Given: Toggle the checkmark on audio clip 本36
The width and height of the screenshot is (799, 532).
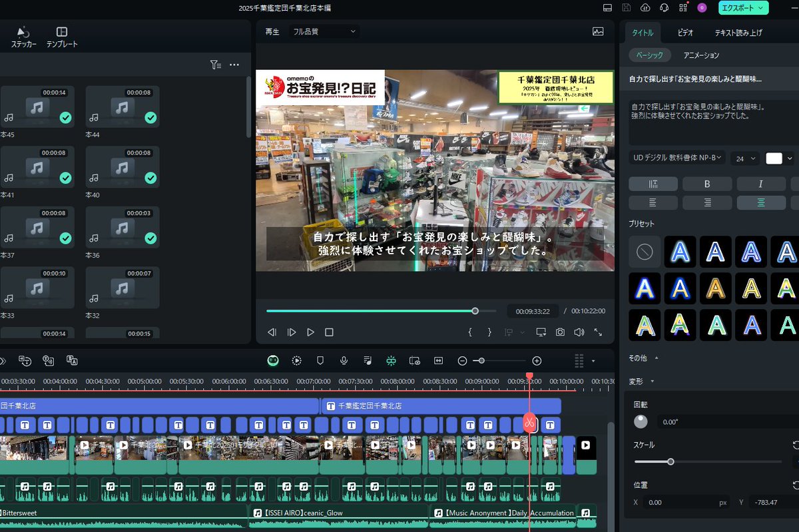Looking at the screenshot, I should pyautogui.click(x=150, y=238).
